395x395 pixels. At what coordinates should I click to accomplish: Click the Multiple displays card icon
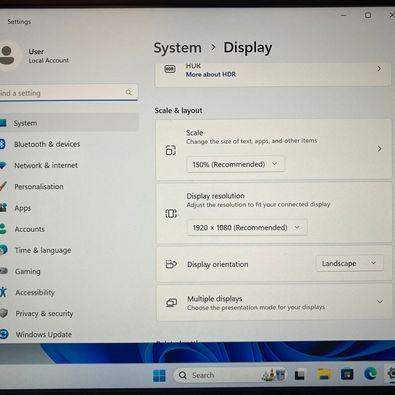tap(171, 303)
